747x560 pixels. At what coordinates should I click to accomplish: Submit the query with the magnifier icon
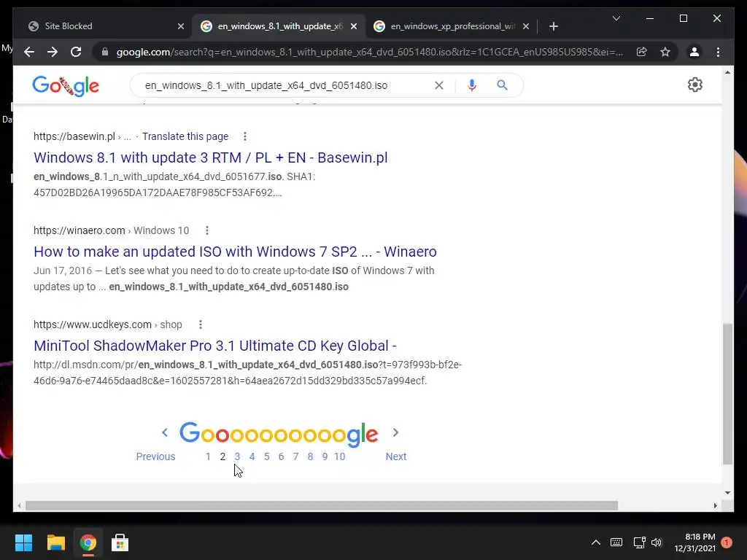[502, 85]
